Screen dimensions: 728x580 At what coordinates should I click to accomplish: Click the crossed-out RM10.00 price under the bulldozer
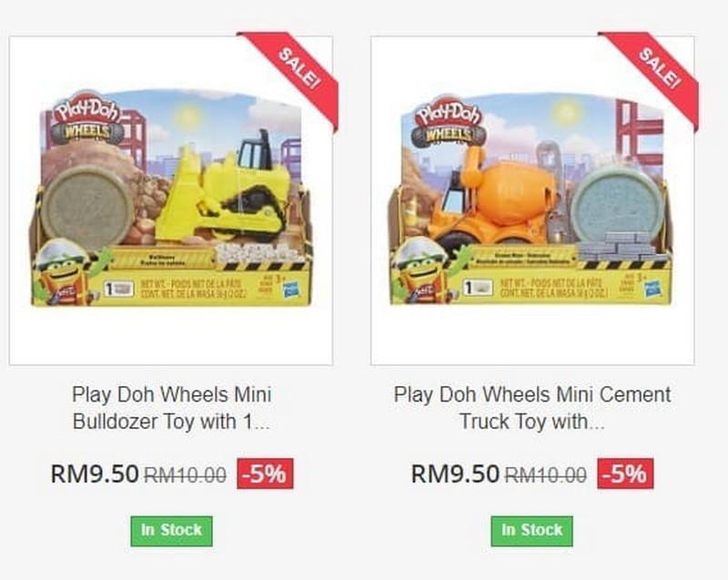point(186,474)
